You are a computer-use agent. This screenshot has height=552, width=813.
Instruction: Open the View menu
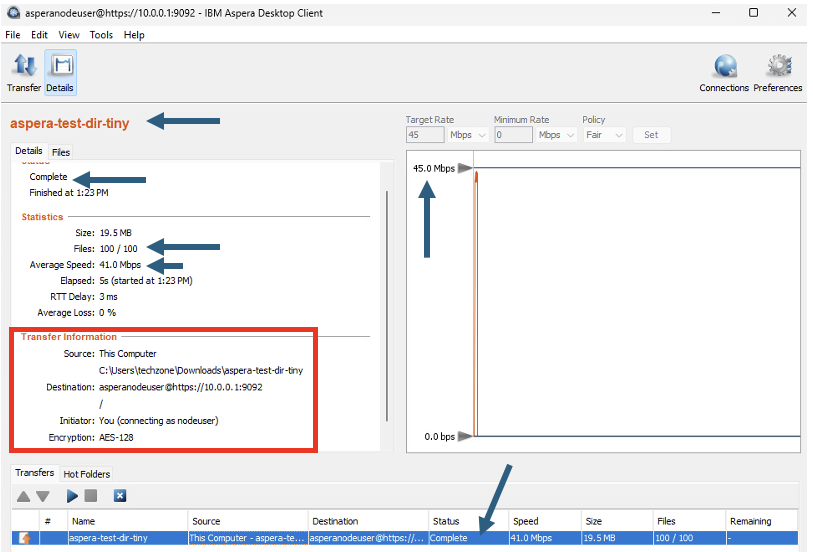(69, 35)
